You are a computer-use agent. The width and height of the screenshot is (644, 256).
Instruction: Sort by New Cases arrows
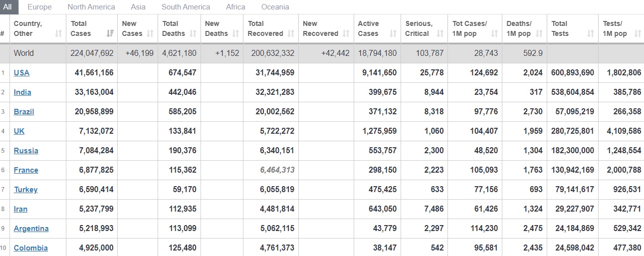[150, 33]
